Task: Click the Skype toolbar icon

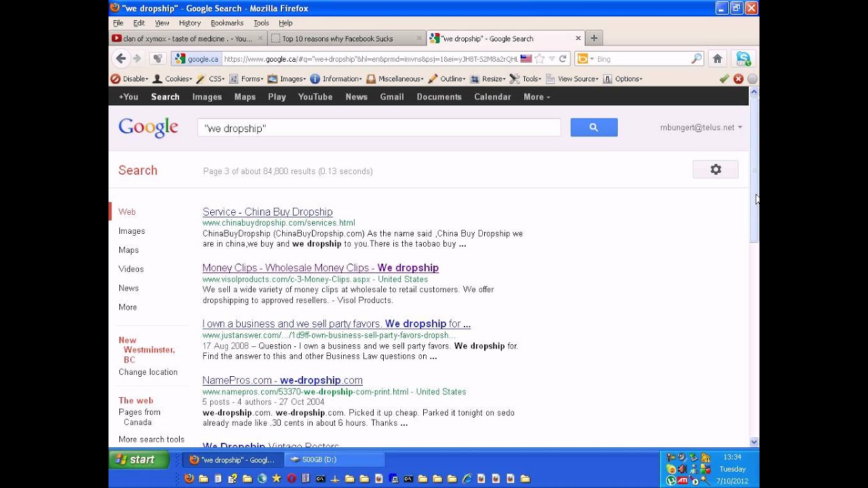Action: click(x=743, y=59)
